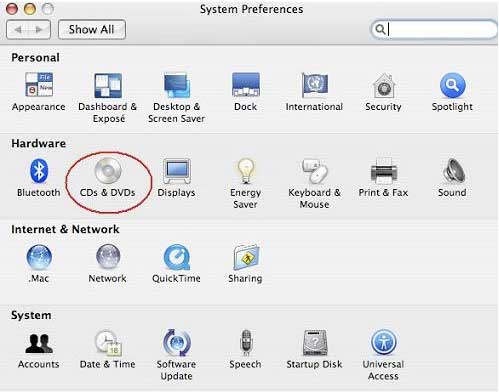Open the Speech microphone icon
This screenshot has width=499, height=392.
click(246, 343)
